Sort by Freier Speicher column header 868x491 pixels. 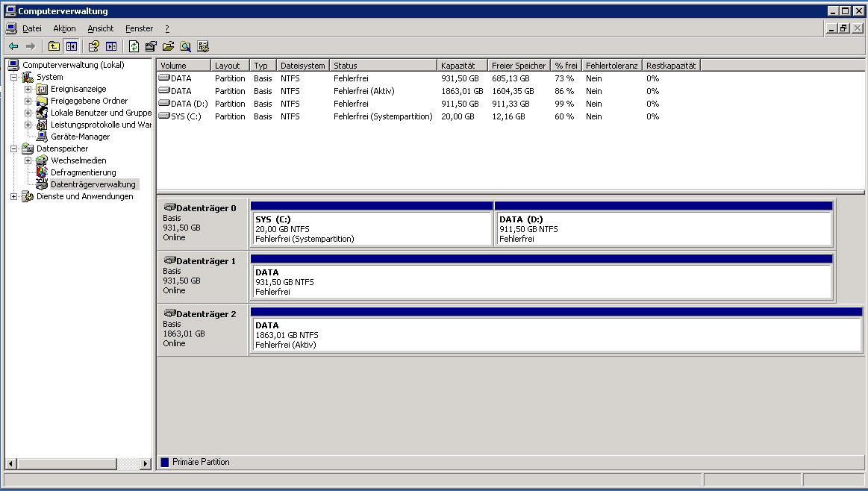[519, 66]
